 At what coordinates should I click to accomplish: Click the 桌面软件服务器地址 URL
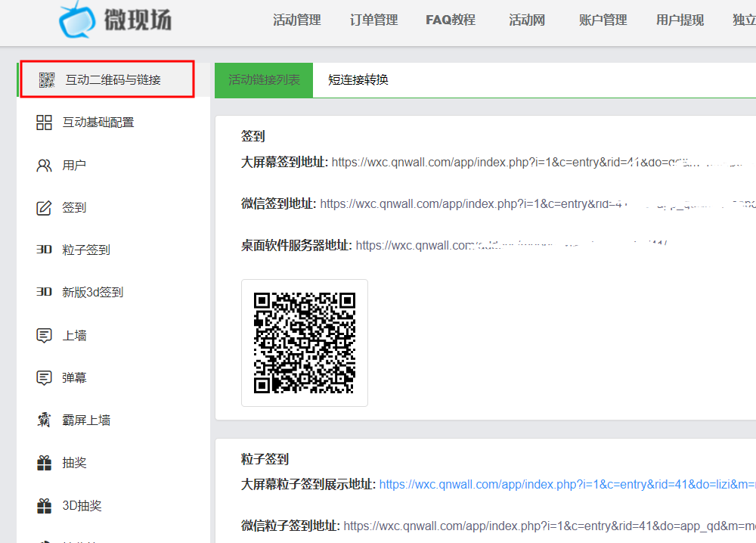pyautogui.click(x=512, y=246)
